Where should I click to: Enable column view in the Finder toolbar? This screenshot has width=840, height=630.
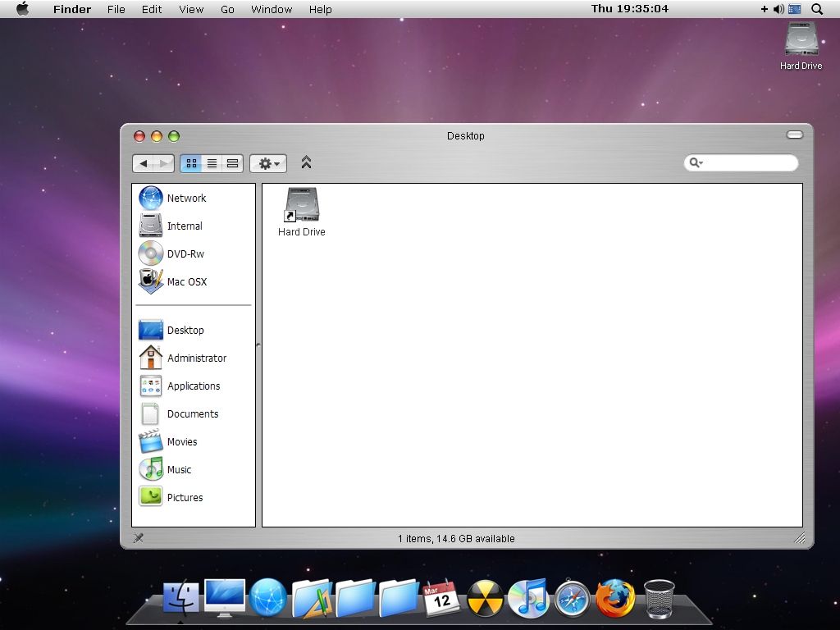pos(232,162)
